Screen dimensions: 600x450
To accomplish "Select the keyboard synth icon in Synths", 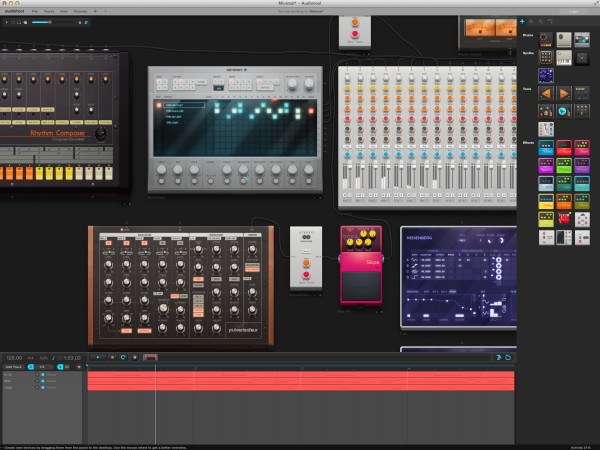I will pyautogui.click(x=564, y=58).
